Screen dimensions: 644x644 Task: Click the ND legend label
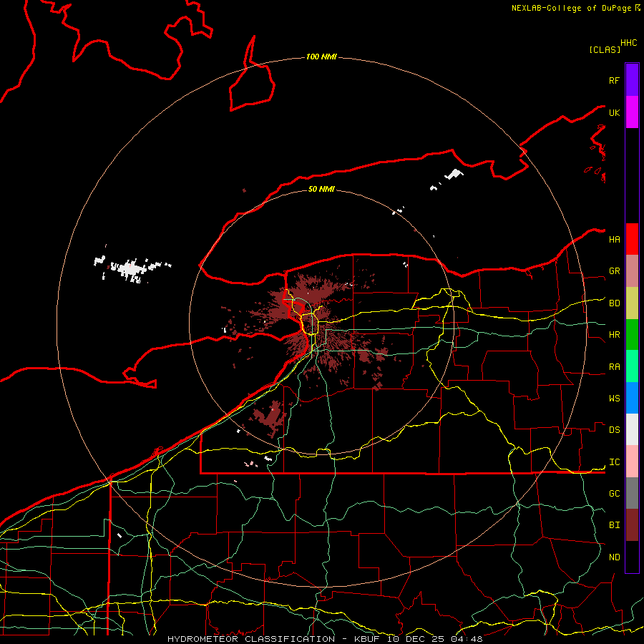[614, 557]
